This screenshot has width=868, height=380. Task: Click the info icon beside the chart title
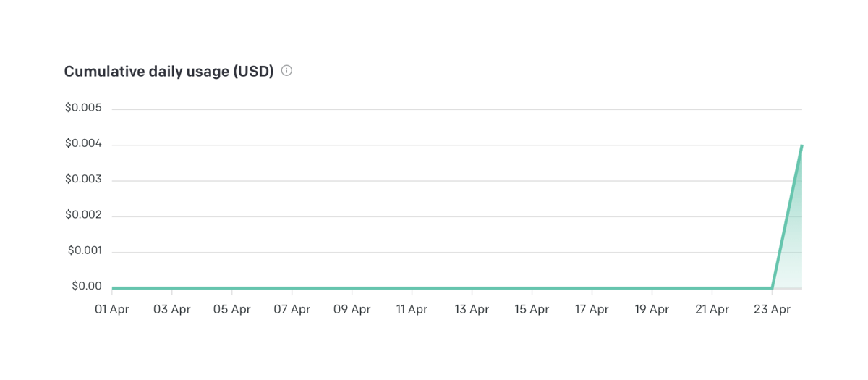pos(286,71)
